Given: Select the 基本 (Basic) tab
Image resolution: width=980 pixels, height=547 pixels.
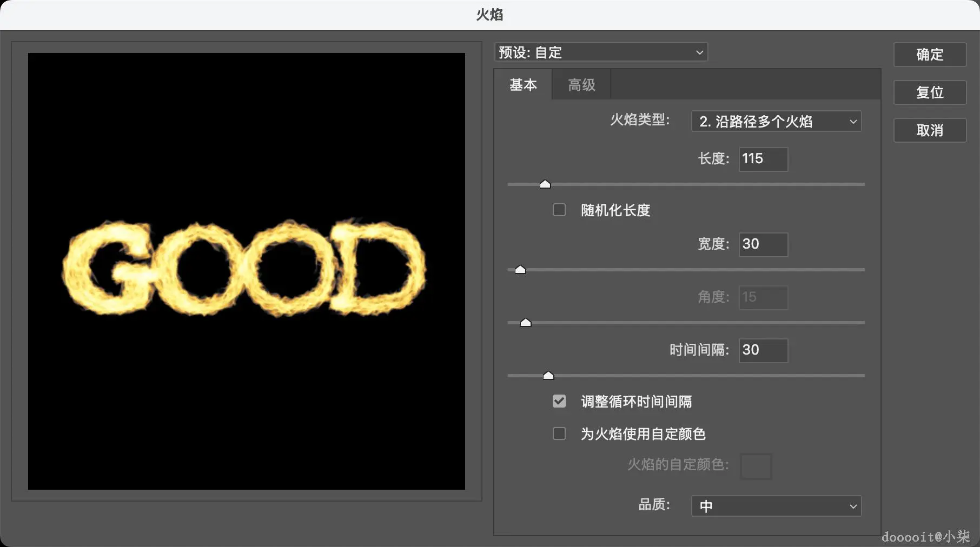Looking at the screenshot, I should (522, 84).
